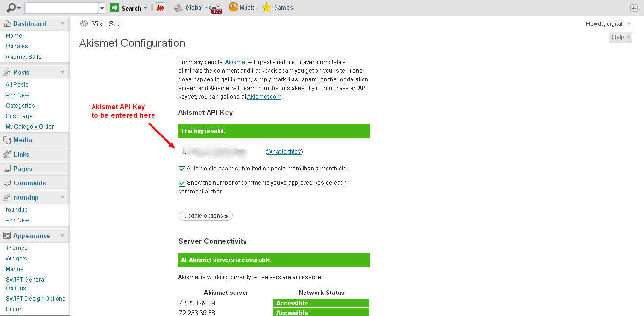Click the Media sidebar icon
Viewport: 644px width, 316px height.
(7, 140)
